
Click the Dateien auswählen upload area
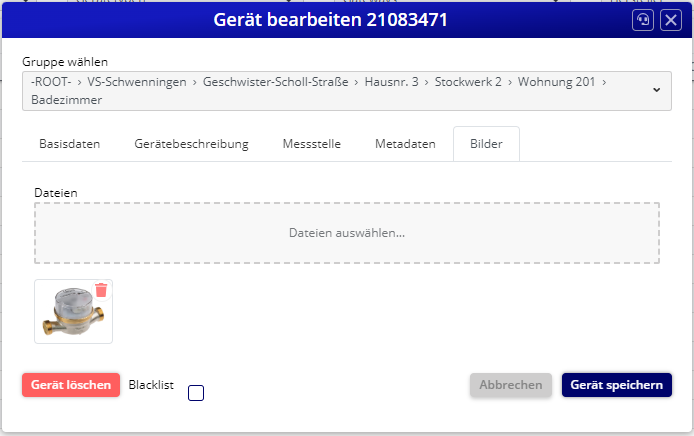point(346,233)
